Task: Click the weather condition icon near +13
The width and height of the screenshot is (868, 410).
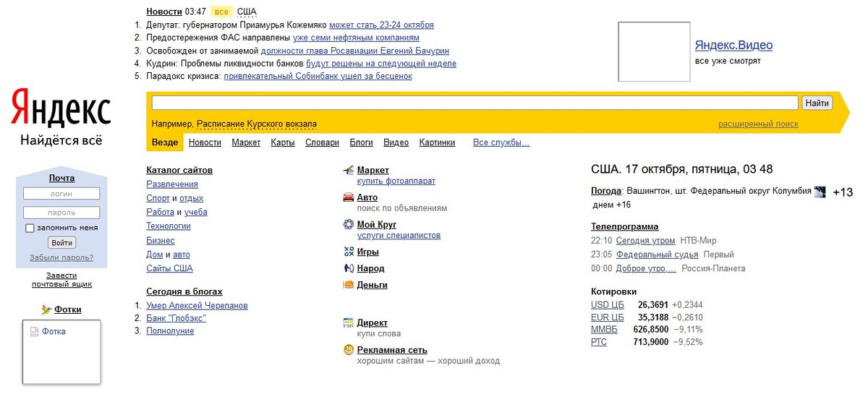Action: pos(820,192)
